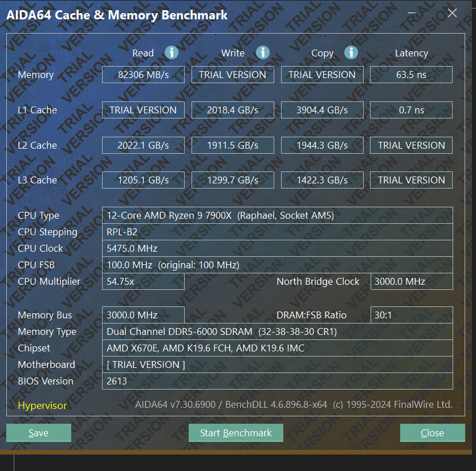
Task: Click the CPU Multiplier label
Action: [49, 282]
